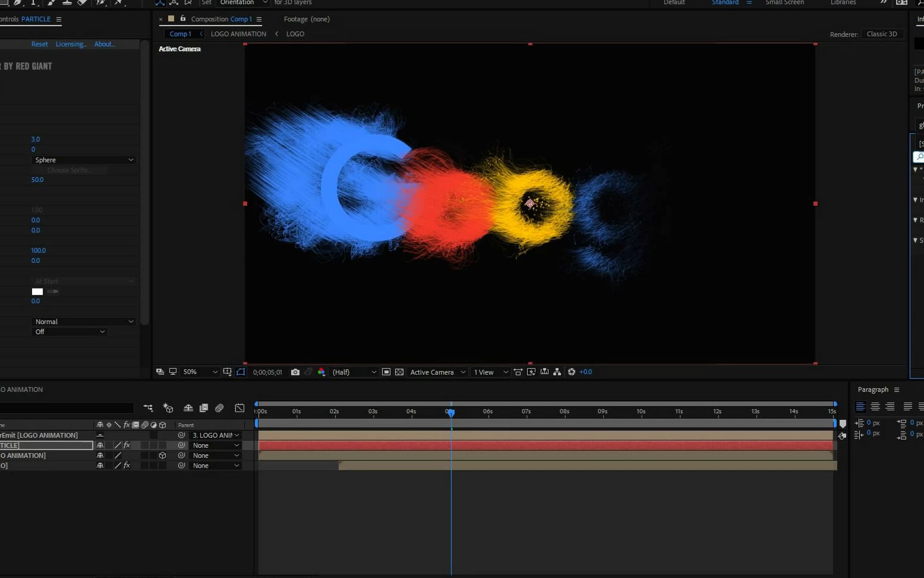Image resolution: width=924 pixels, height=578 pixels.
Task: Toggle pixel aspect ratio correction icon
Action: coord(518,372)
